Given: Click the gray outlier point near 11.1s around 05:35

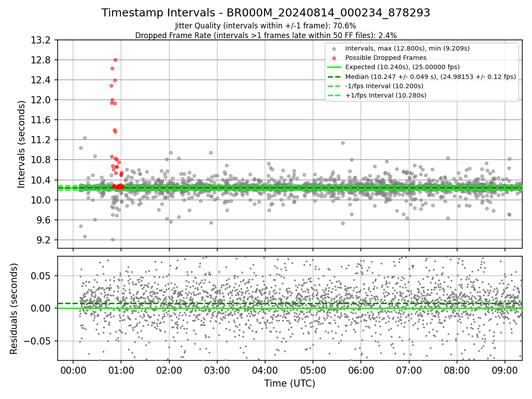Looking at the screenshot, I should click(x=343, y=143).
